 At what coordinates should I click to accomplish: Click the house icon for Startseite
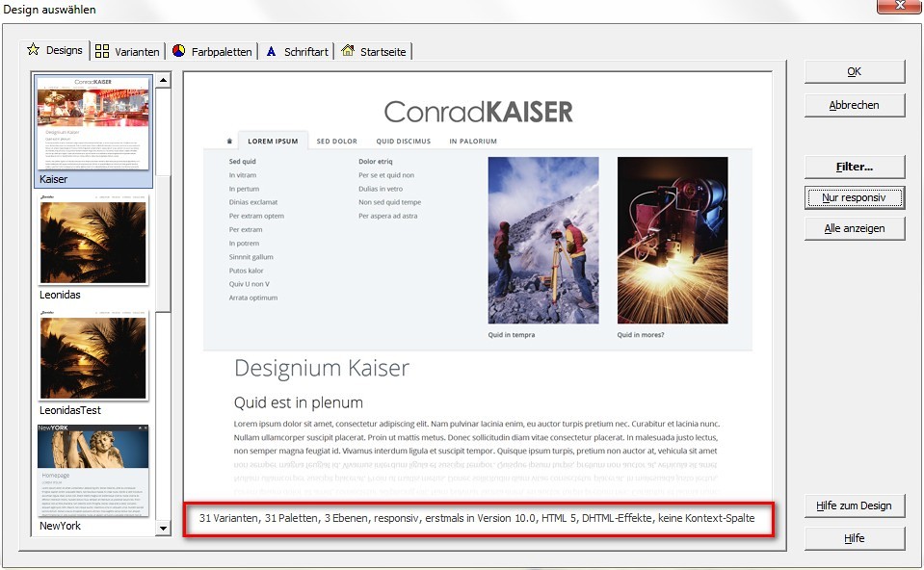[x=348, y=51]
